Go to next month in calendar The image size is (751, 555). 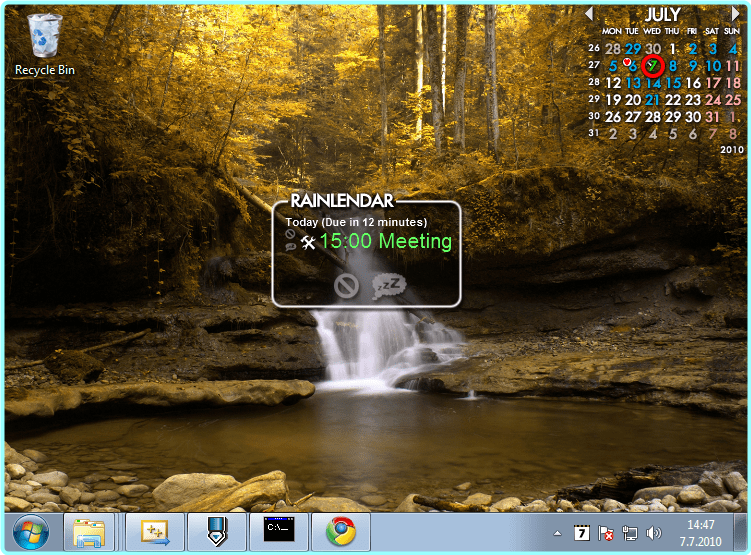pyautogui.click(x=736, y=14)
